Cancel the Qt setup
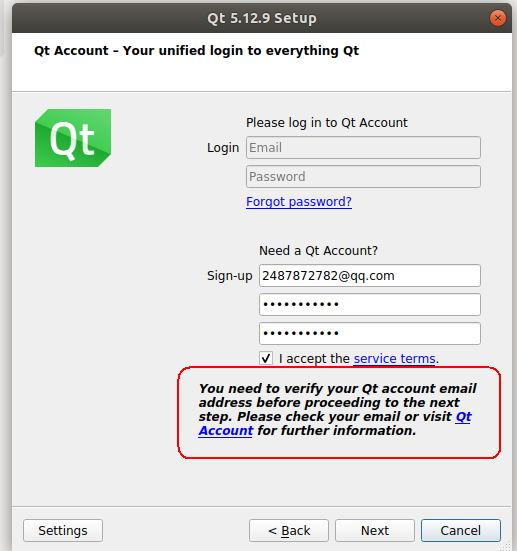Image resolution: width=517 pixels, height=551 pixels. [x=461, y=531]
